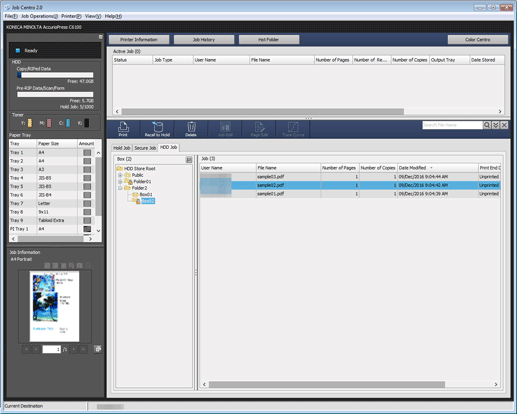Switch to the Secure Job tab
Viewport: 517px width, 414px height.
point(145,148)
